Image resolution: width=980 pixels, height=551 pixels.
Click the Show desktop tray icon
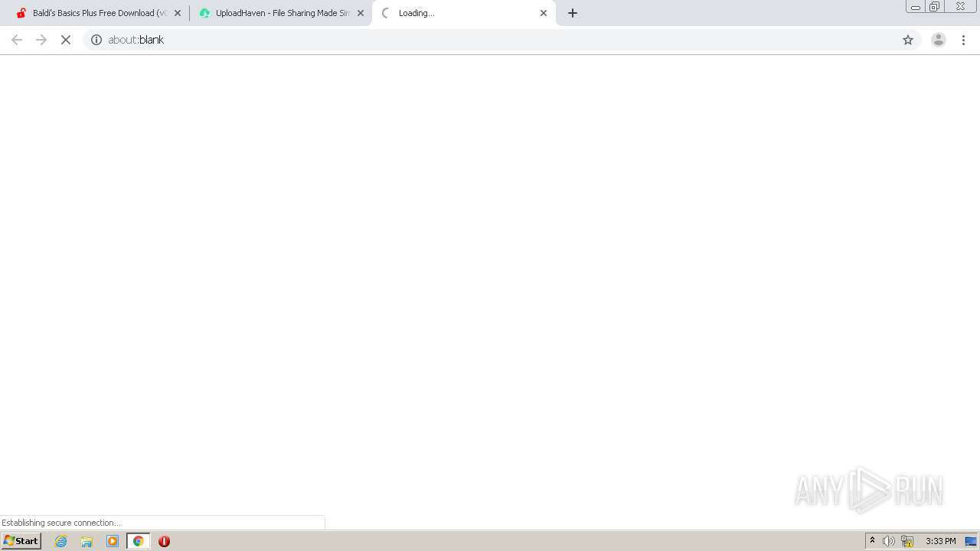(x=971, y=541)
